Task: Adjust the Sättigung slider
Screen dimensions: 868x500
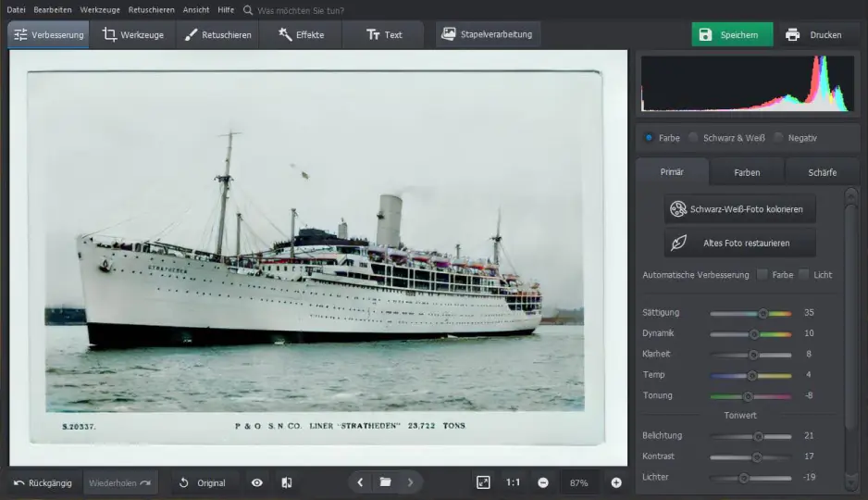Action: [750, 313]
